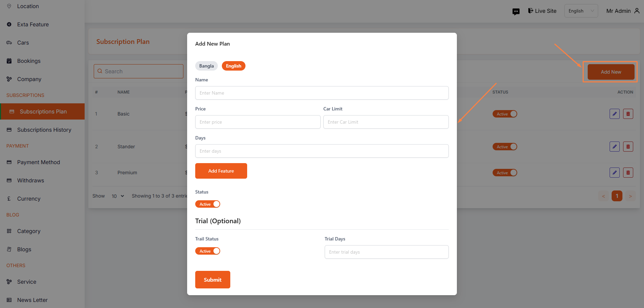The width and height of the screenshot is (644, 308).
Task: Click the chat message icon in header
Action: click(x=516, y=11)
